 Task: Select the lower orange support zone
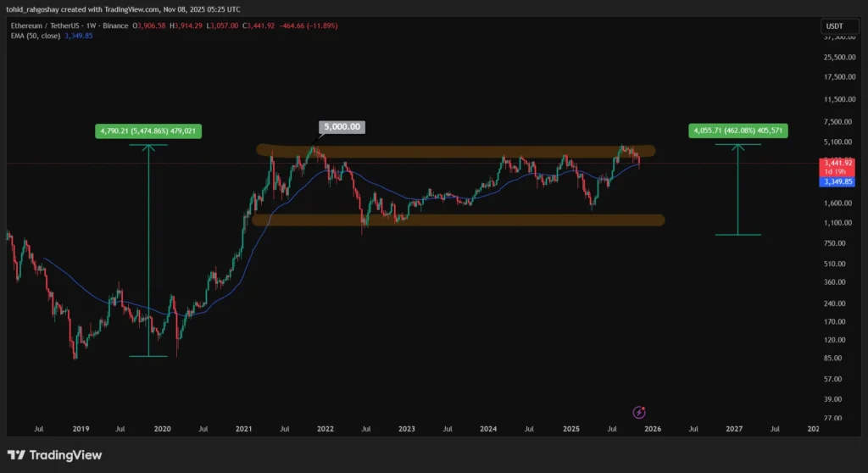pyautogui.click(x=458, y=220)
